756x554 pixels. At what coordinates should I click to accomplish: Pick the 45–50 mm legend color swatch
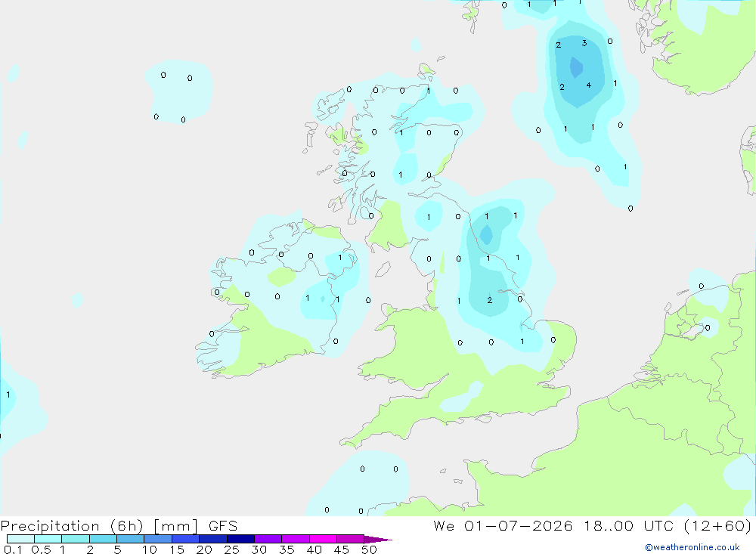click(x=351, y=539)
